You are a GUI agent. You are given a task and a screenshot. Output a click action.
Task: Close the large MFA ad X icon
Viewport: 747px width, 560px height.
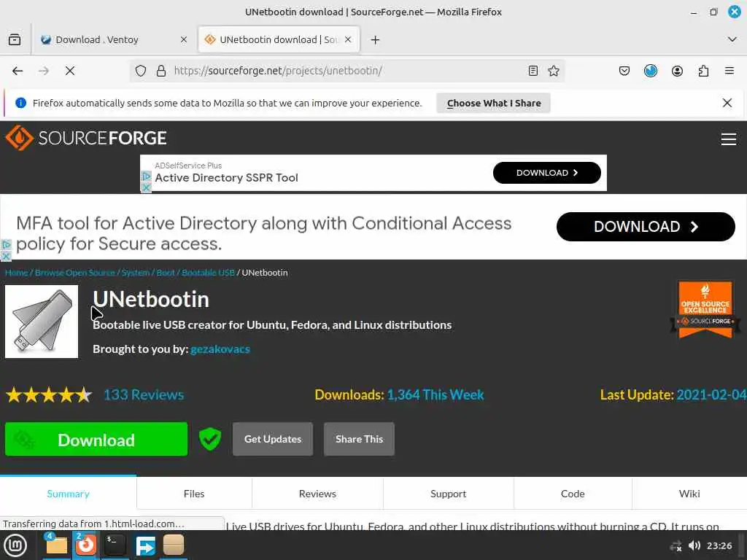point(6,256)
